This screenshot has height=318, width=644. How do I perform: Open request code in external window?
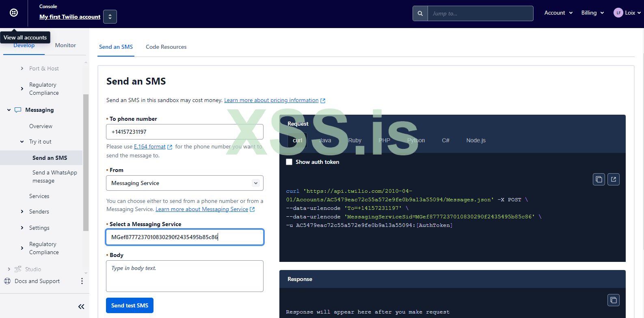pos(614,179)
